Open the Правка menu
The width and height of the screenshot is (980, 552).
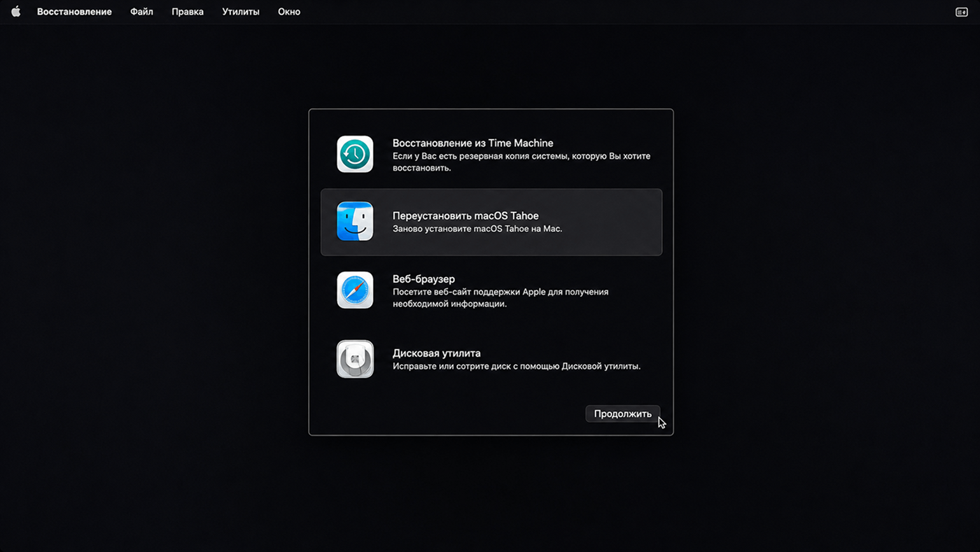coord(188,11)
